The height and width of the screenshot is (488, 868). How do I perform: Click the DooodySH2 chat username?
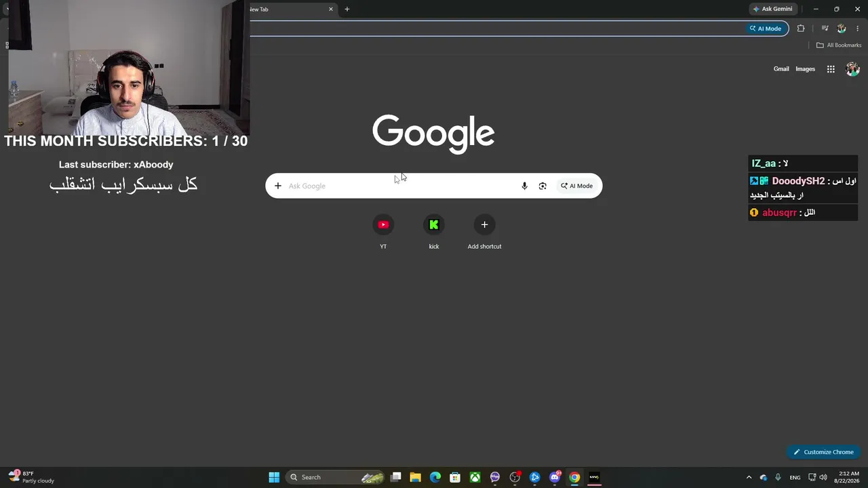point(798,181)
